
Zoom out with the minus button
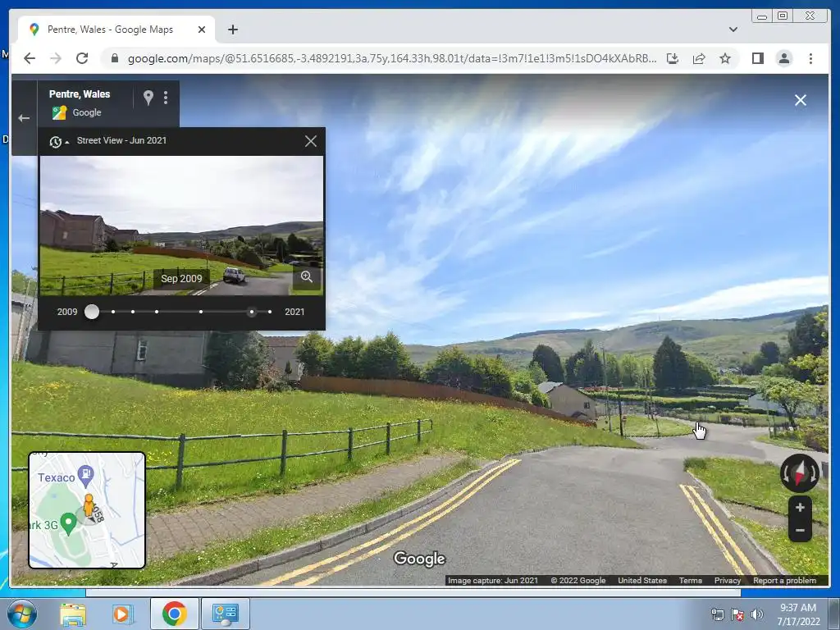point(800,531)
